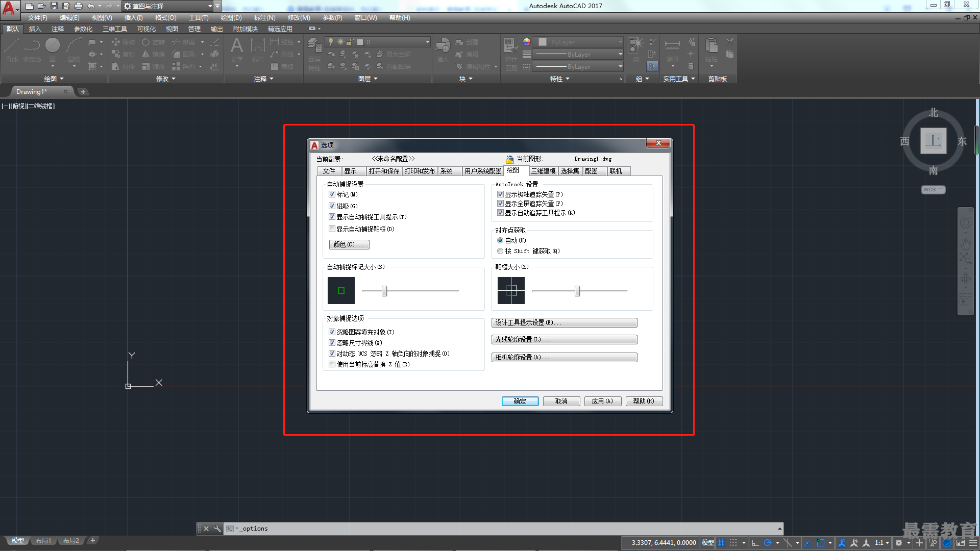Click the Save icon in quick access toolbar
Screen dimensions: 980x551
click(54, 6)
